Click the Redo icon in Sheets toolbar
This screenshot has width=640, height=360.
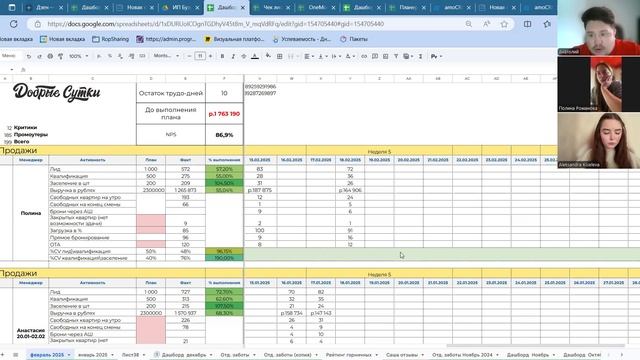39,56
